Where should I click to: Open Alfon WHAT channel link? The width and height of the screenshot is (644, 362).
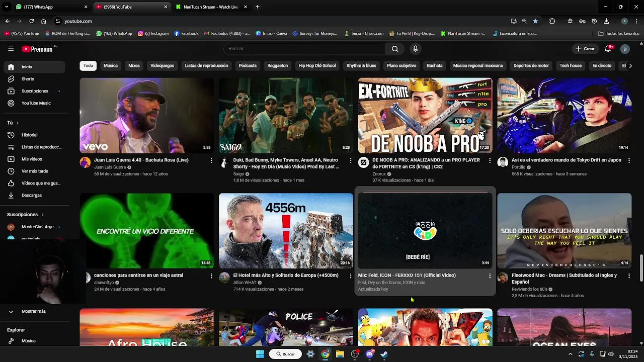(x=245, y=283)
